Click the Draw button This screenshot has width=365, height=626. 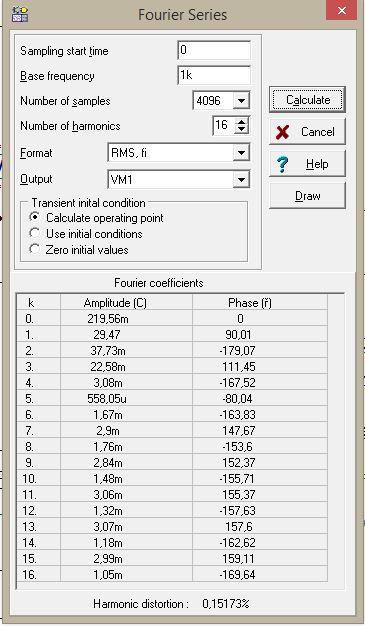307,196
